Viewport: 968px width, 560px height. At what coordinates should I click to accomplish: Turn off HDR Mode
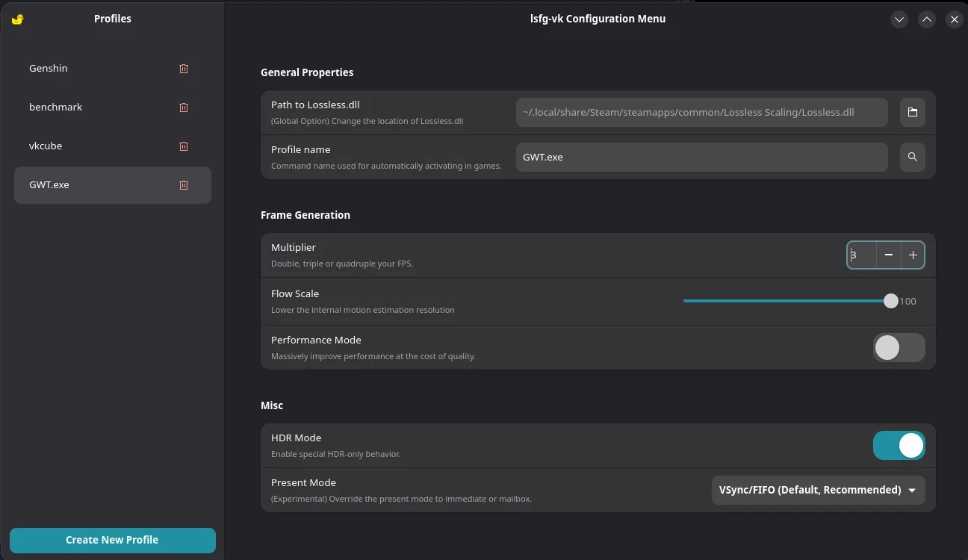pyautogui.click(x=899, y=446)
